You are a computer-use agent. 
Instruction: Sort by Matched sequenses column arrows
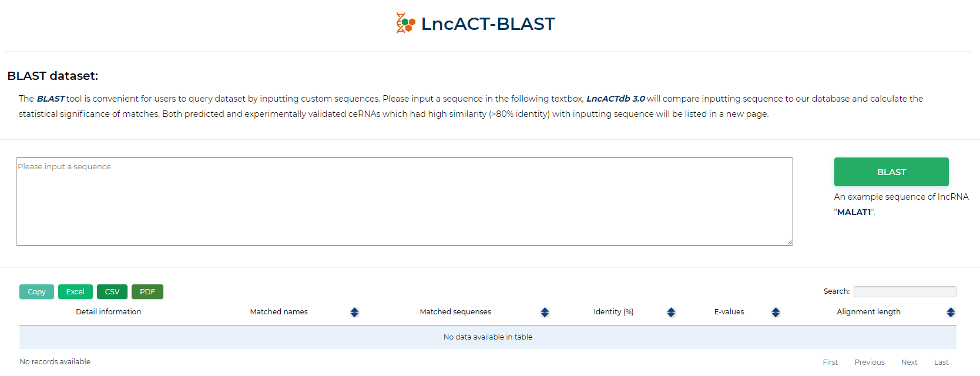click(x=545, y=313)
